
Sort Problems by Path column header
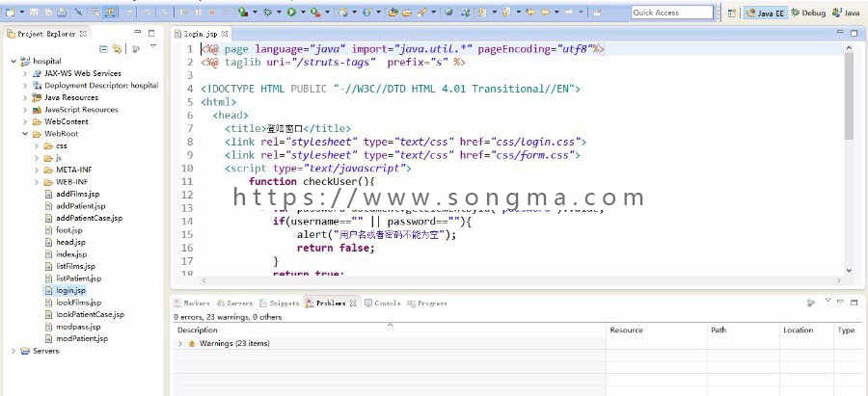pos(743,330)
